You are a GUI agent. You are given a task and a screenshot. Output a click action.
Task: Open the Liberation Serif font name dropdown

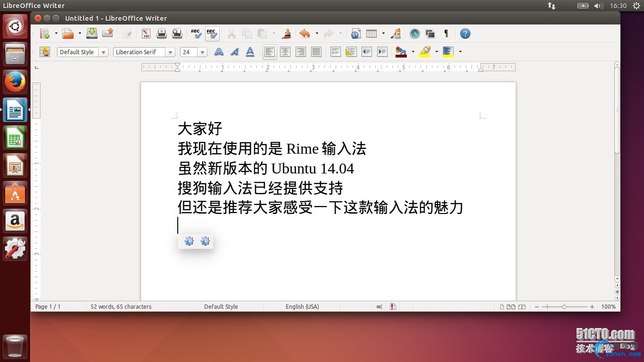click(170, 52)
